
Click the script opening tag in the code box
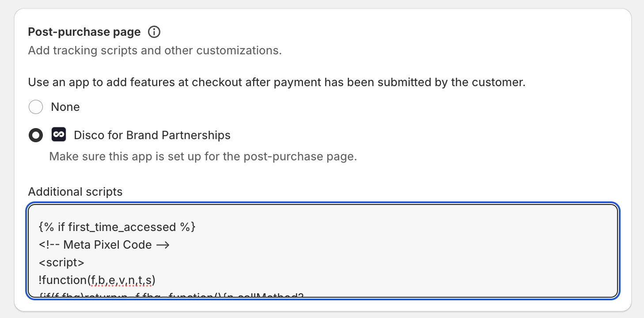(61, 262)
